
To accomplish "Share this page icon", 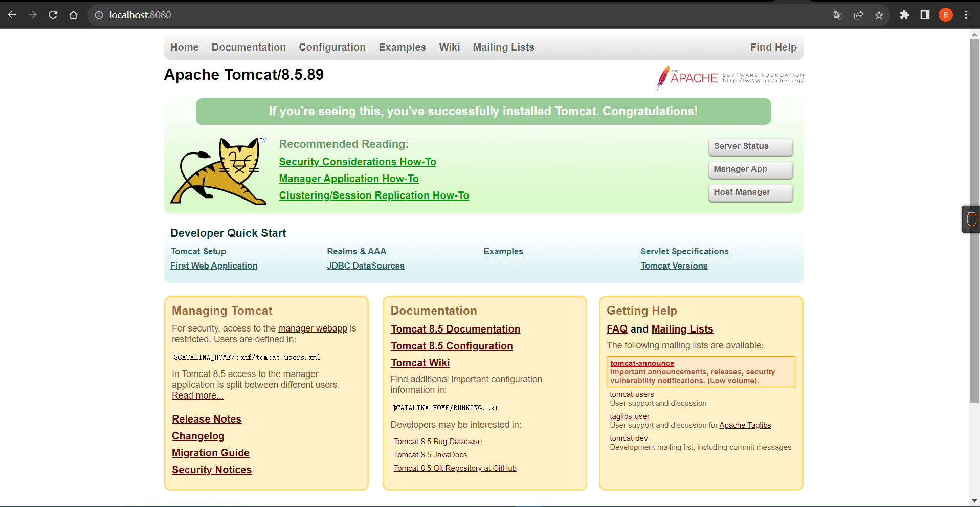I will pos(858,15).
